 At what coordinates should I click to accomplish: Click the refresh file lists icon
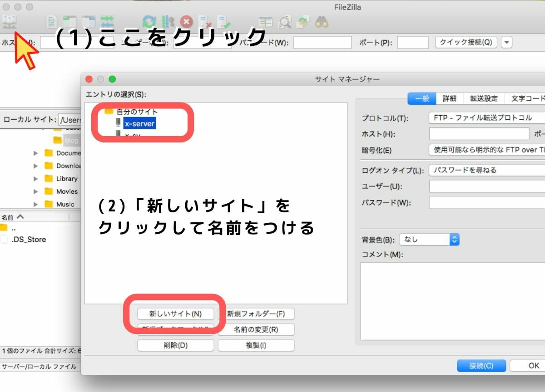point(149,21)
